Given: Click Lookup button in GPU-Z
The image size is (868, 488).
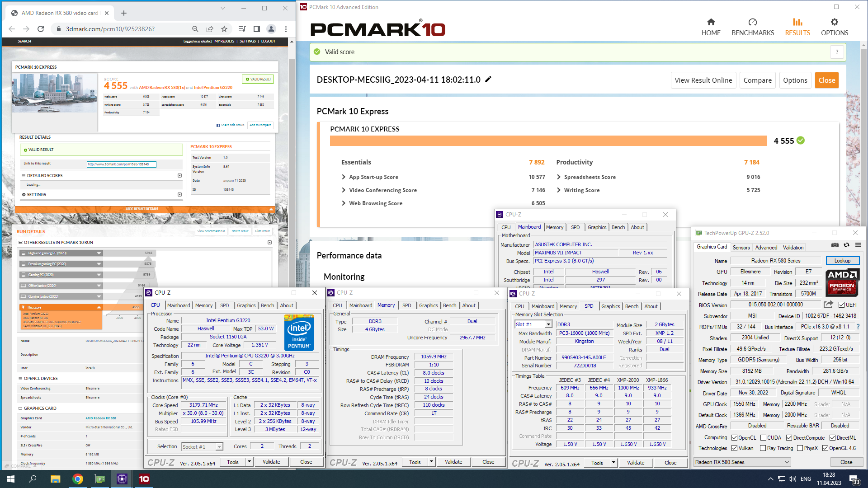Looking at the screenshot, I should coord(842,261).
